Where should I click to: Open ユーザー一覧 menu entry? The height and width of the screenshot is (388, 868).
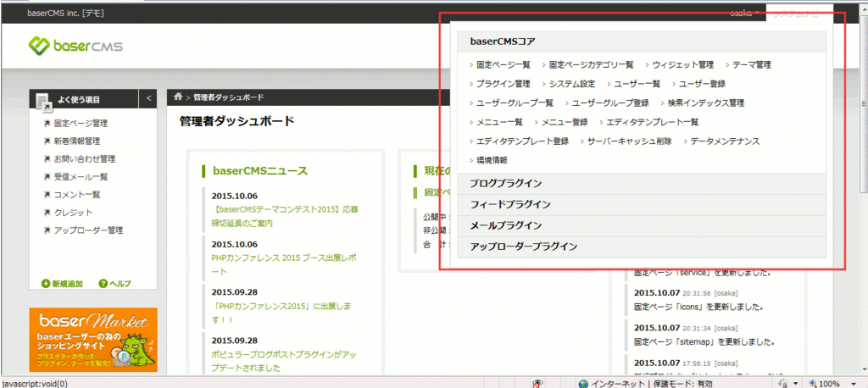click(x=637, y=84)
